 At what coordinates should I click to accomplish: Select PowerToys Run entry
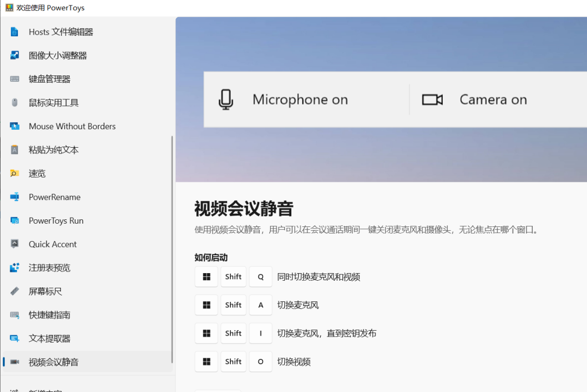[x=87, y=220]
